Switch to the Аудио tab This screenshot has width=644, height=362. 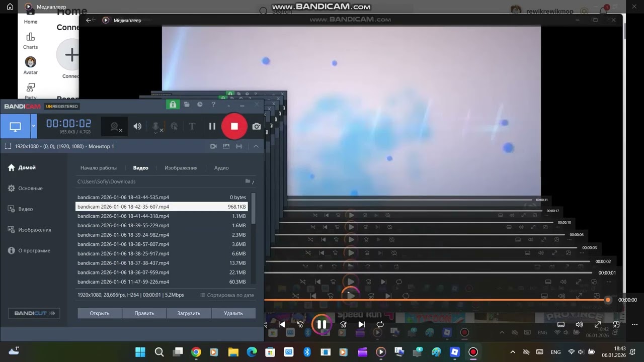tap(221, 168)
